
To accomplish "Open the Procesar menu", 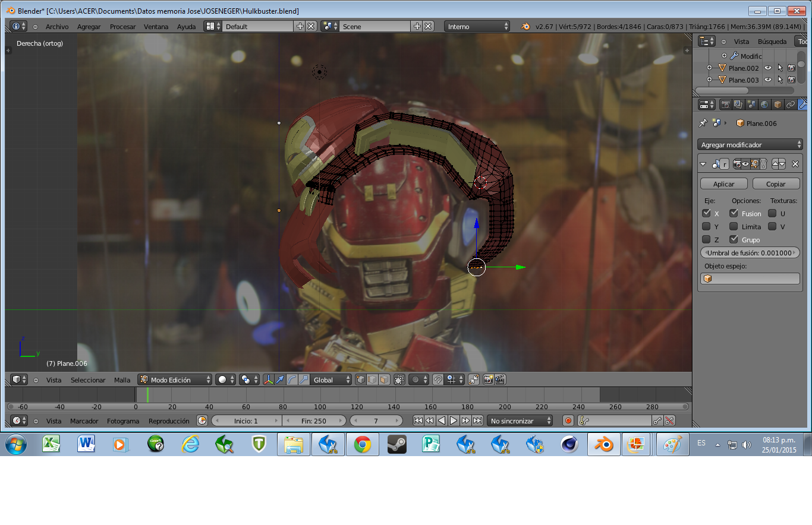I will pos(122,27).
